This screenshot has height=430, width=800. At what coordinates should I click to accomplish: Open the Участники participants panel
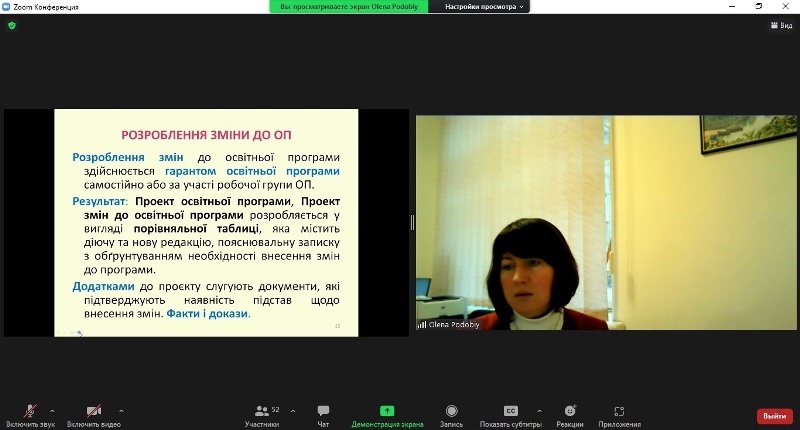tap(262, 416)
